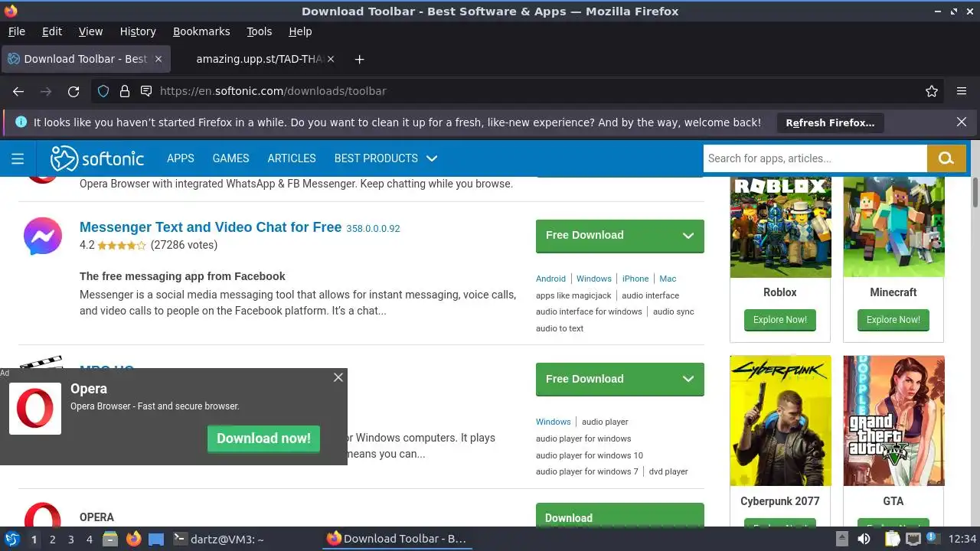The width and height of the screenshot is (980, 551).
Task: Click Explore Now! under Minecraft
Action: pyautogui.click(x=893, y=320)
